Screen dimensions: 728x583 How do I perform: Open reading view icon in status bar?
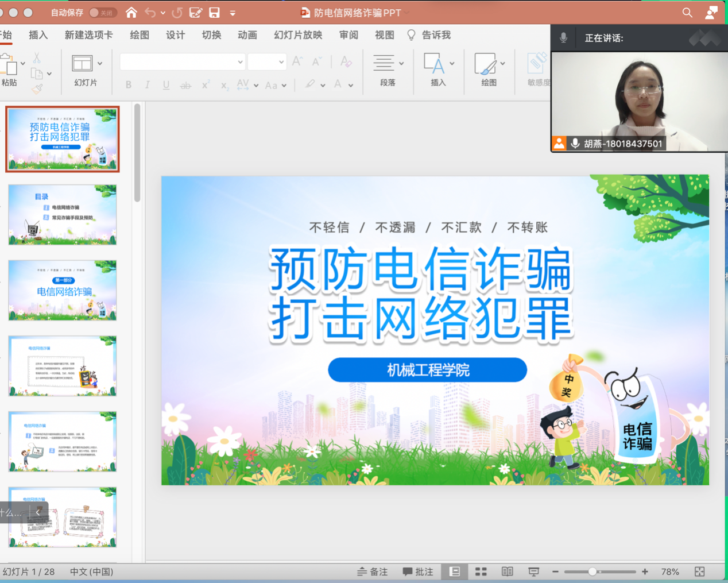[x=507, y=572]
